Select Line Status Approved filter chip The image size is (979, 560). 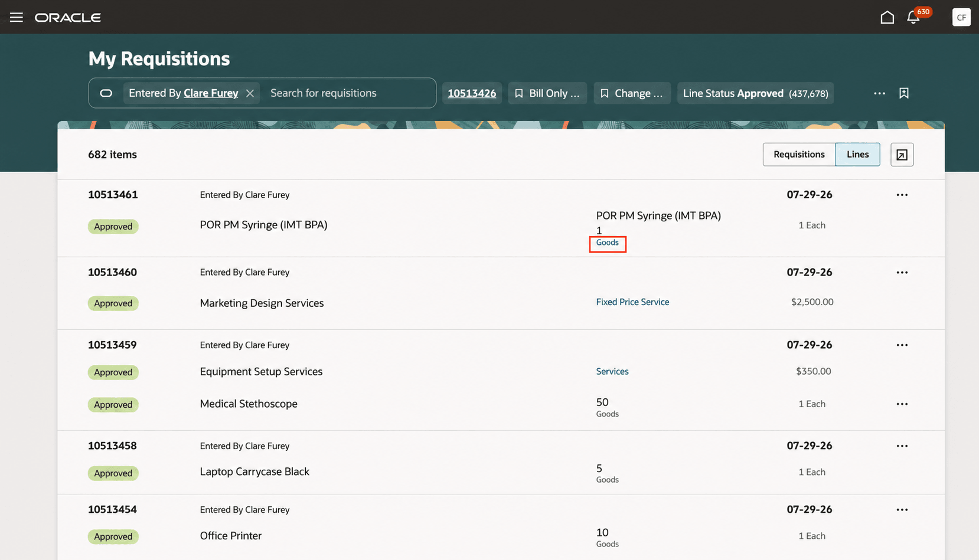pos(755,93)
